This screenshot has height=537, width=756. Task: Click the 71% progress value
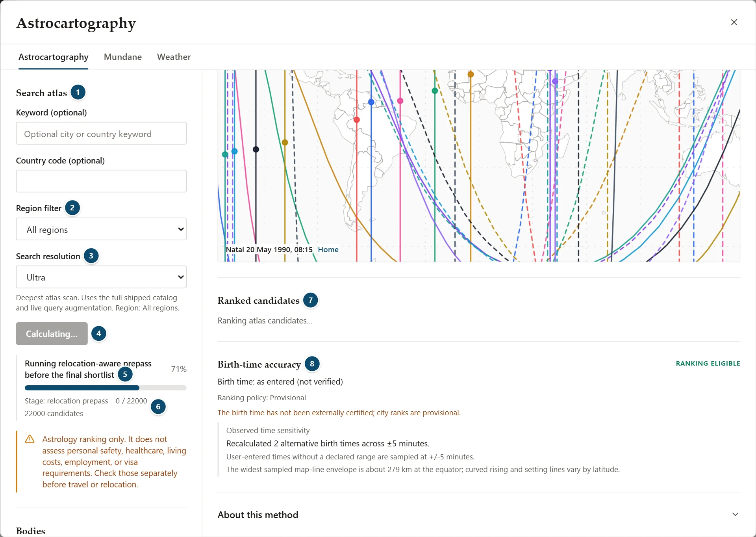[179, 369]
